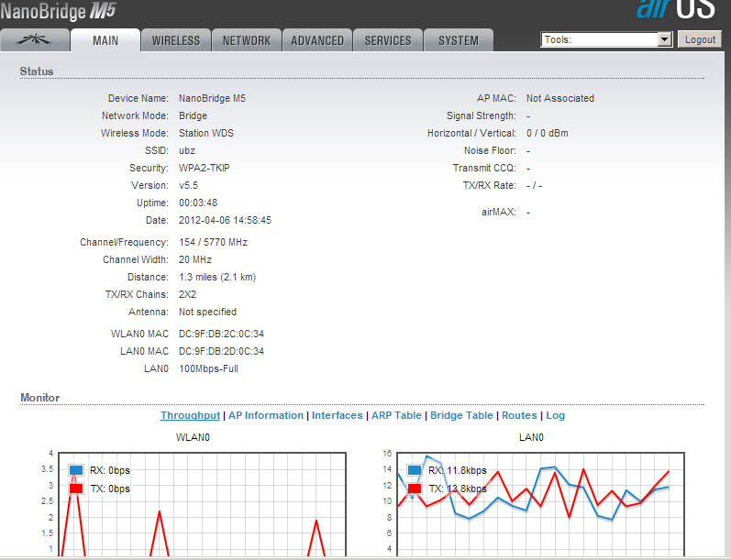Click the WLAN0 TX red legend swatch
The image size is (731, 560).
(76, 489)
